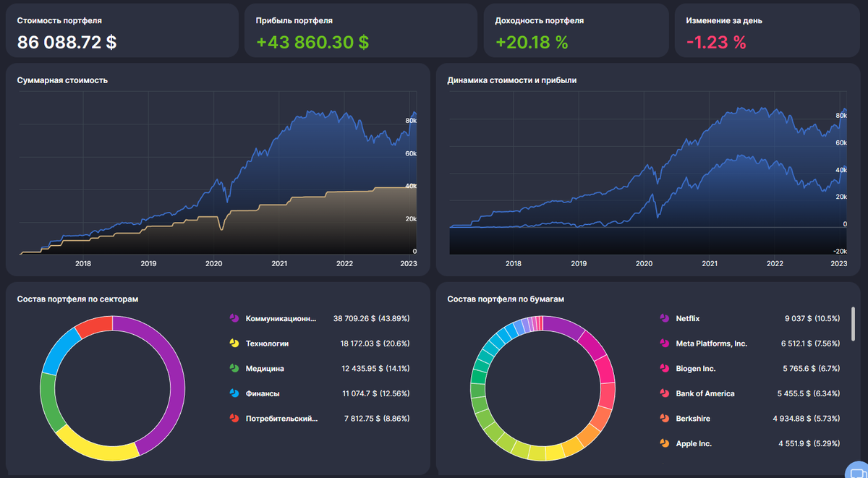Select the Bank of America label

point(705,393)
